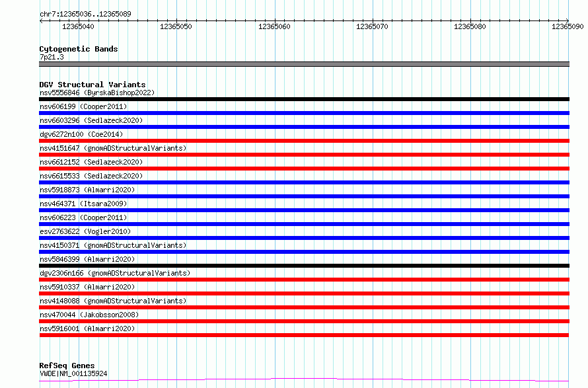Click the dgv6272n100 (Coe2014) label

coord(81,134)
